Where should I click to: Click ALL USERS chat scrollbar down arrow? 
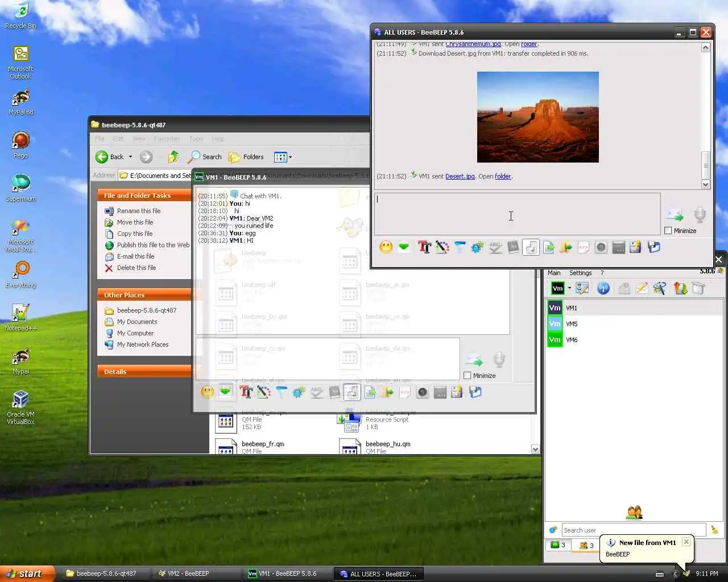(706, 184)
